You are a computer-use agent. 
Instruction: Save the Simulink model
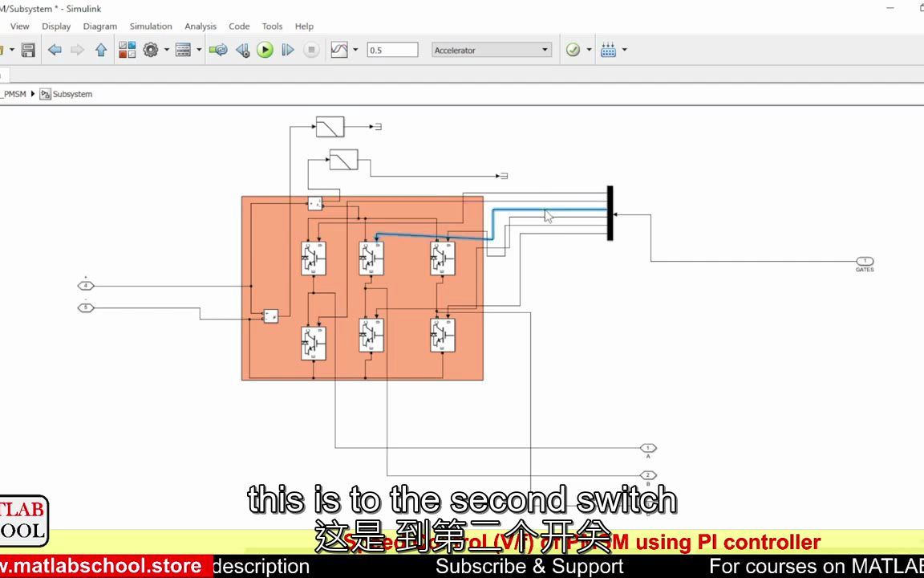pos(27,50)
